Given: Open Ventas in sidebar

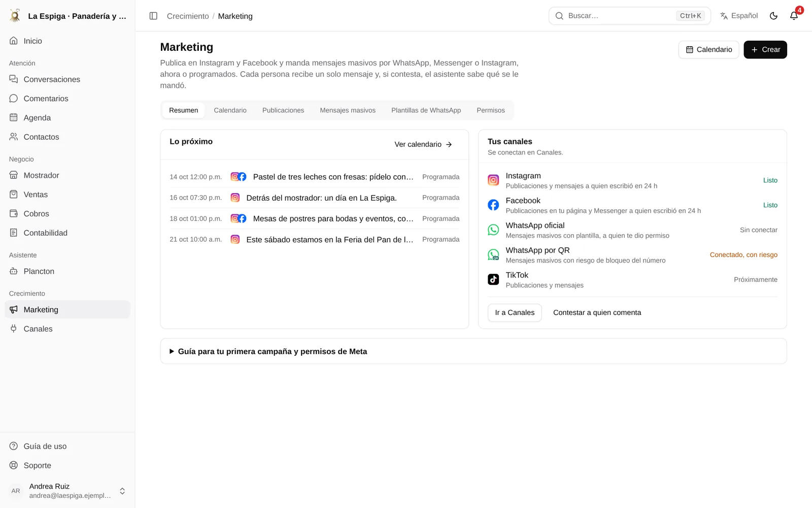Looking at the screenshot, I should (67, 195).
